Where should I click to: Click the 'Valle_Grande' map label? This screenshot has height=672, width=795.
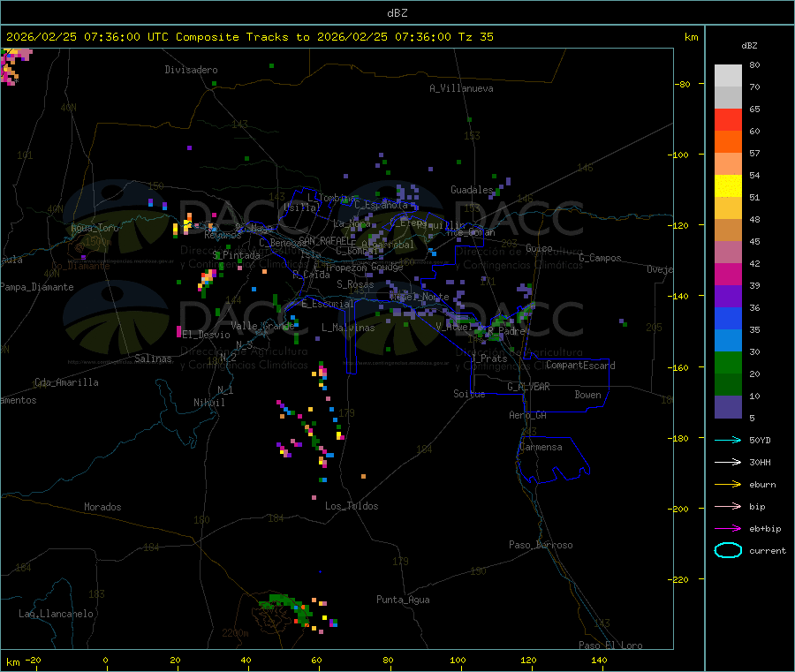click(262, 326)
